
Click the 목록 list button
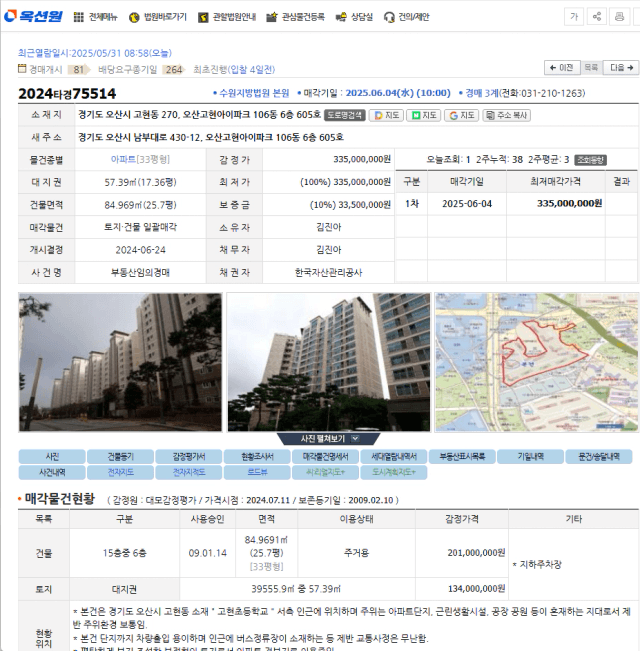tap(591, 68)
